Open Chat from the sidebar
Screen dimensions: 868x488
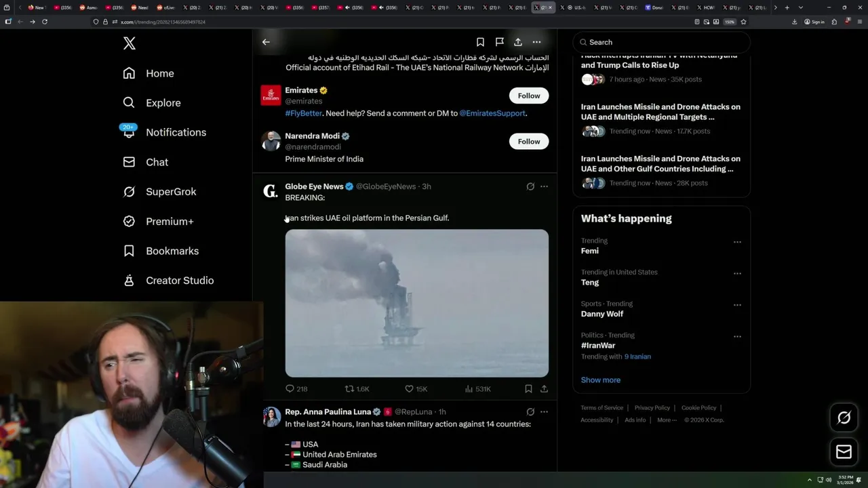pos(145,162)
